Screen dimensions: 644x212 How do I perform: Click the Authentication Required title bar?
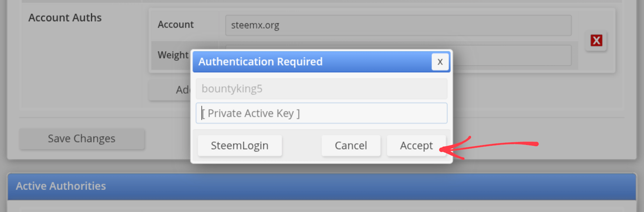point(312,62)
